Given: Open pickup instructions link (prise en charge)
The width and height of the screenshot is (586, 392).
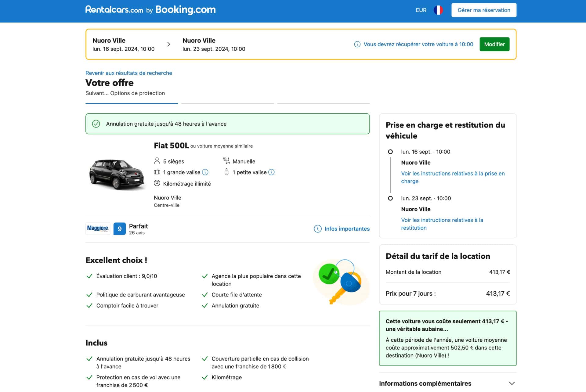Looking at the screenshot, I should (x=453, y=177).
